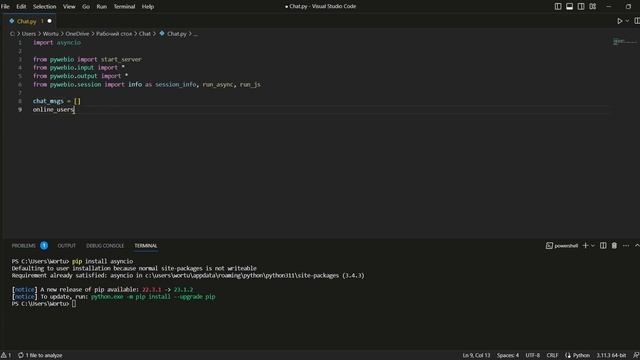Click import asyncio on line 1
640x360 pixels.
point(57,42)
